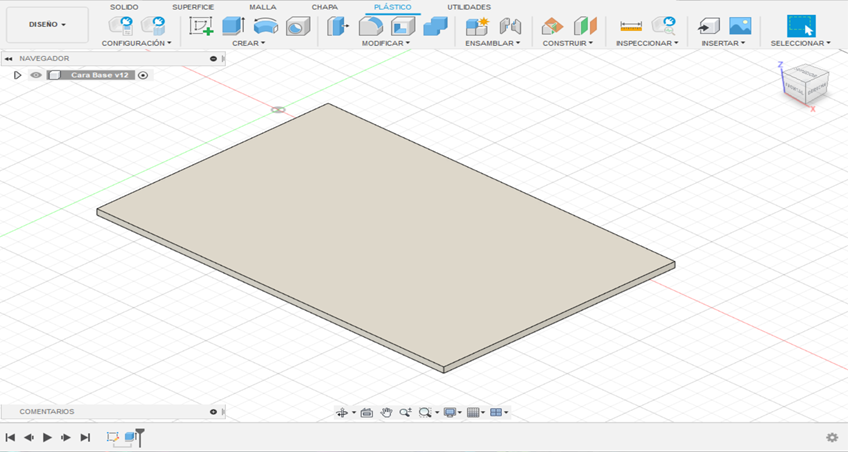Click the second Configuración icon
This screenshot has width=848, height=452.
pos(153,25)
